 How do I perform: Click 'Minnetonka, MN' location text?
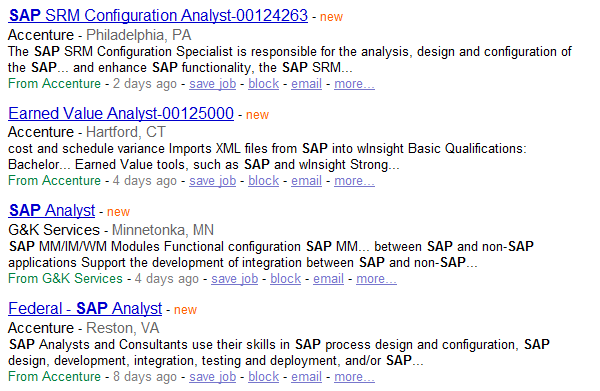click(x=163, y=230)
